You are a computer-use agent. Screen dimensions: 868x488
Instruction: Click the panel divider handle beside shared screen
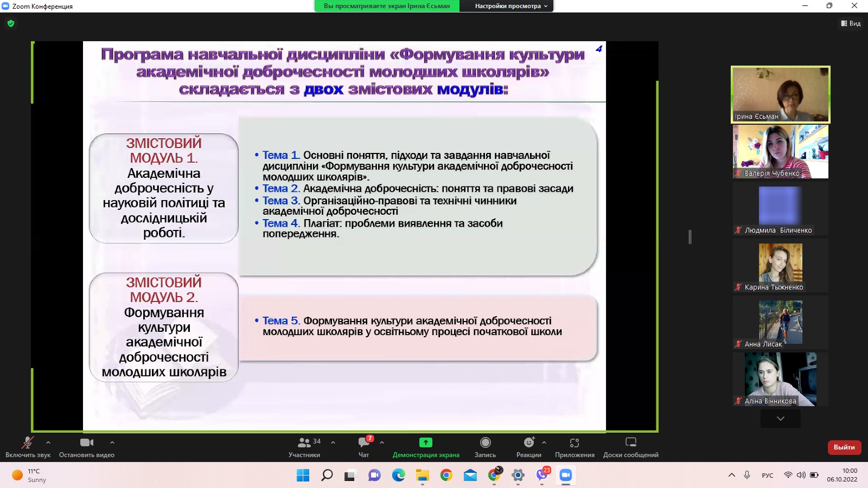pos(690,236)
